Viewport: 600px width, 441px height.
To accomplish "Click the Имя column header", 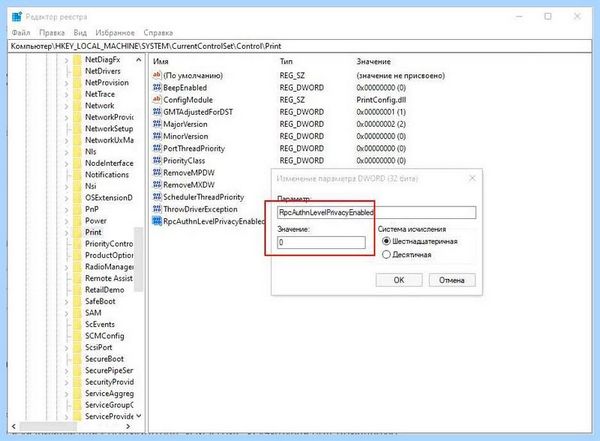I will click(x=161, y=61).
